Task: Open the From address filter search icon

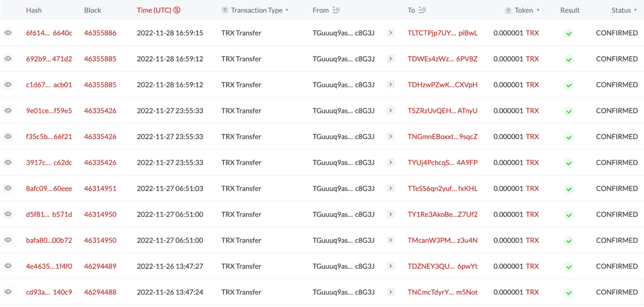Action: pos(336,10)
